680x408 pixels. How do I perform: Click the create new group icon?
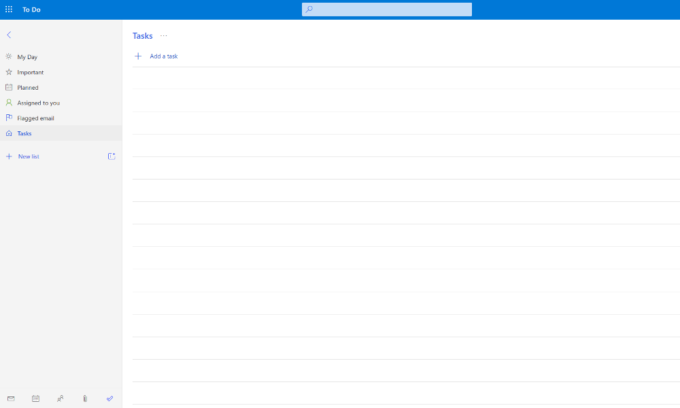111,156
